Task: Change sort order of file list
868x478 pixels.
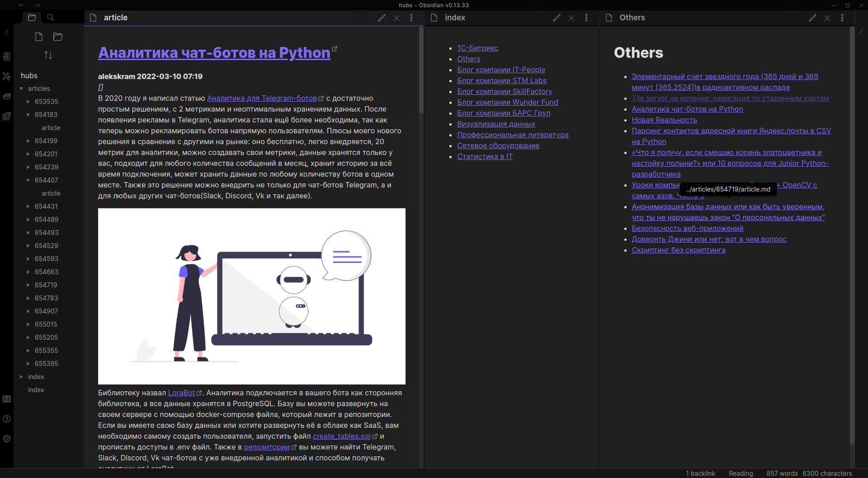Action: [48, 55]
